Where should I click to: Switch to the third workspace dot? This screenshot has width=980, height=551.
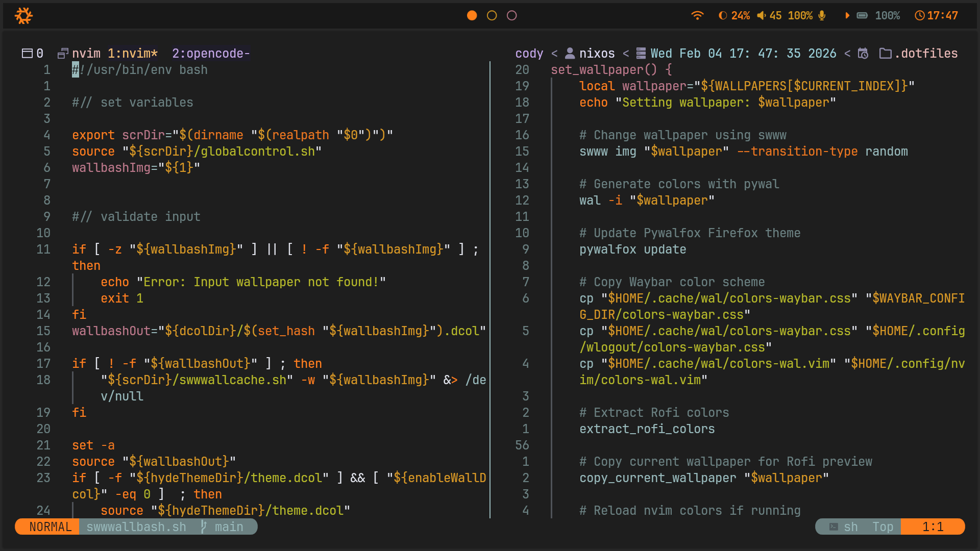click(512, 16)
